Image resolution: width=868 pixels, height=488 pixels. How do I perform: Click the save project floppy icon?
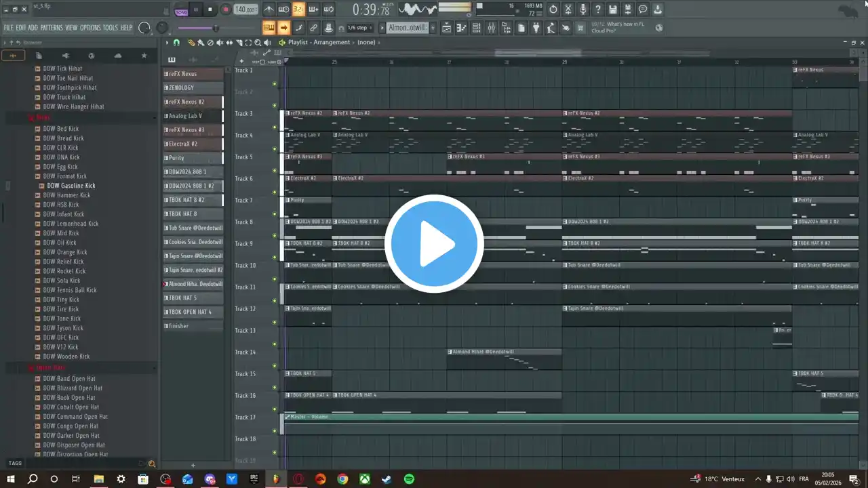(613, 9)
